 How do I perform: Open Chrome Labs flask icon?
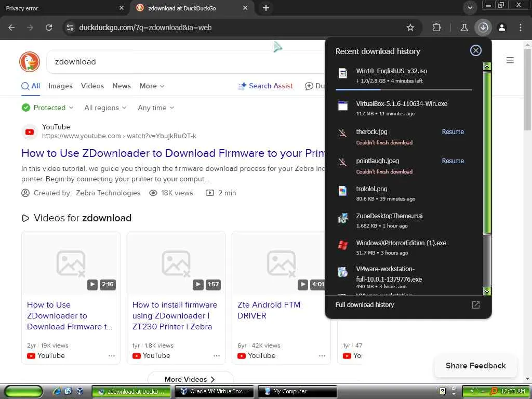[464, 28]
